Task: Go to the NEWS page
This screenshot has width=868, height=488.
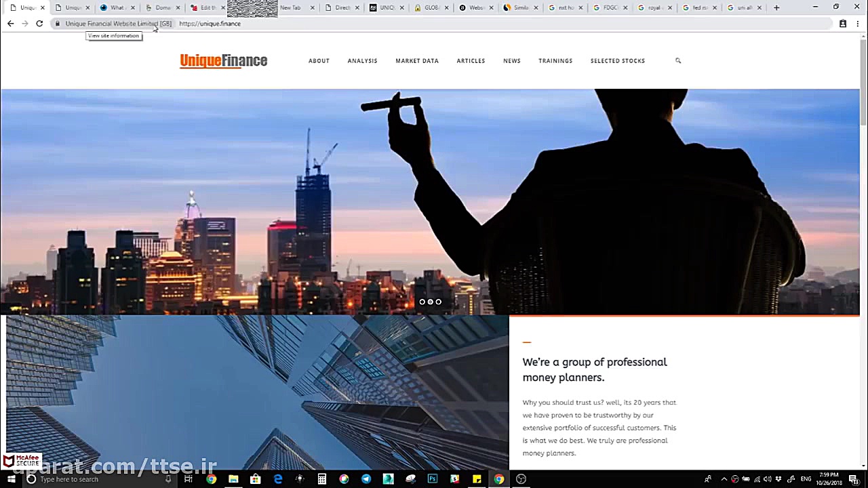Action: click(x=512, y=61)
